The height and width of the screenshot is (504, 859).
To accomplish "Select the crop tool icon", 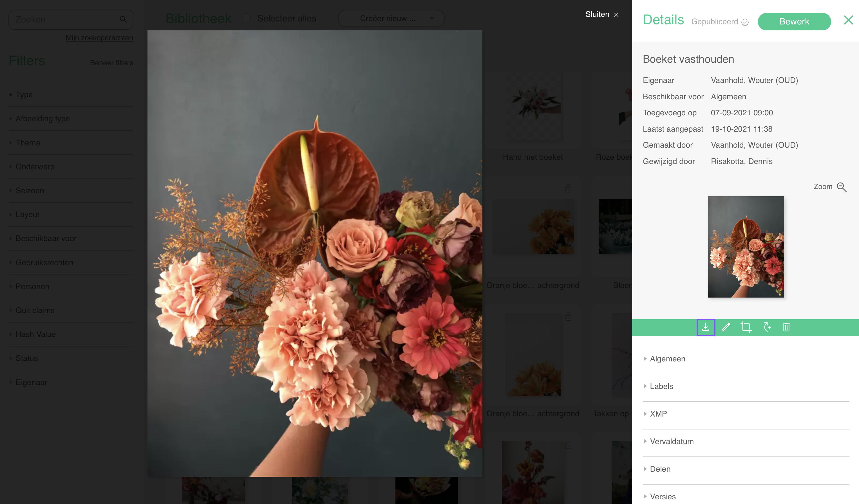I will [746, 327].
